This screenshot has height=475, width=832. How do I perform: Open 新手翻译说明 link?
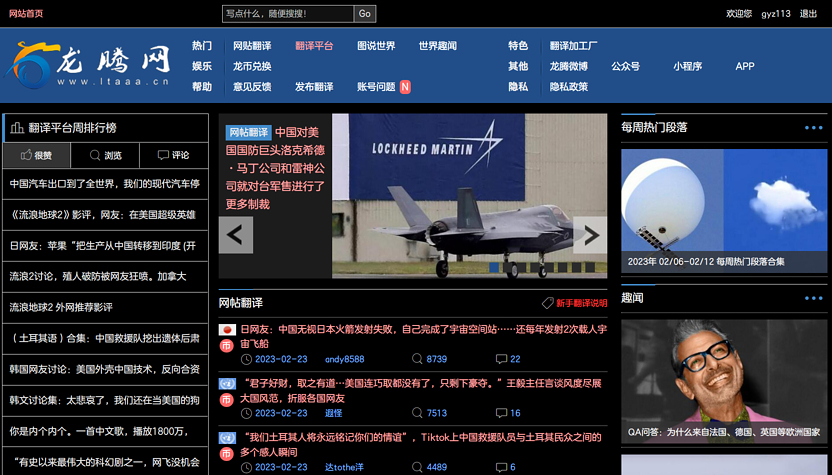(x=582, y=303)
